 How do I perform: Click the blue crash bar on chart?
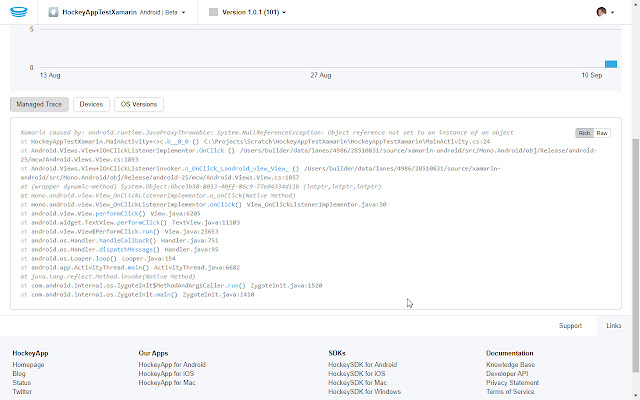(611, 64)
